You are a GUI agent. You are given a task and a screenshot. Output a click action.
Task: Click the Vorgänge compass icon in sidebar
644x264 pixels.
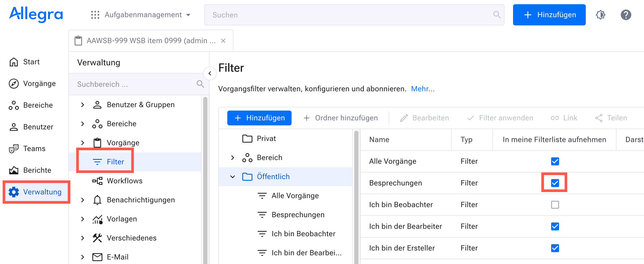click(14, 84)
